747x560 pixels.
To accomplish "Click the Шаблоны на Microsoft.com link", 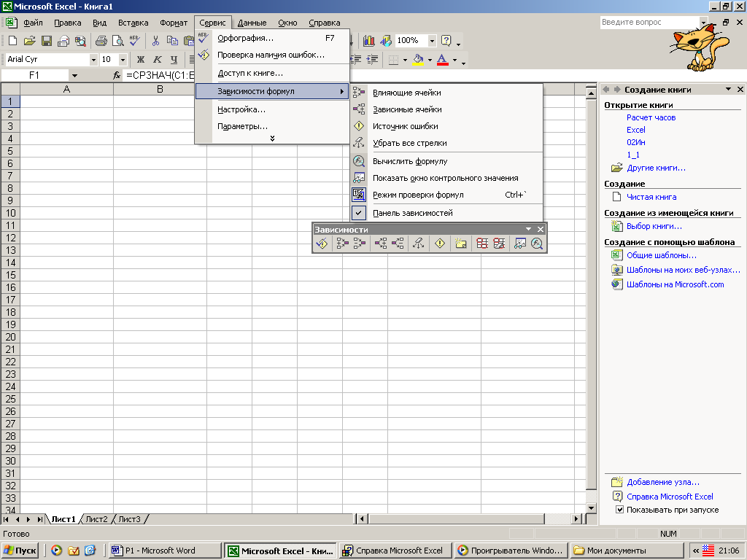I will pos(675,284).
